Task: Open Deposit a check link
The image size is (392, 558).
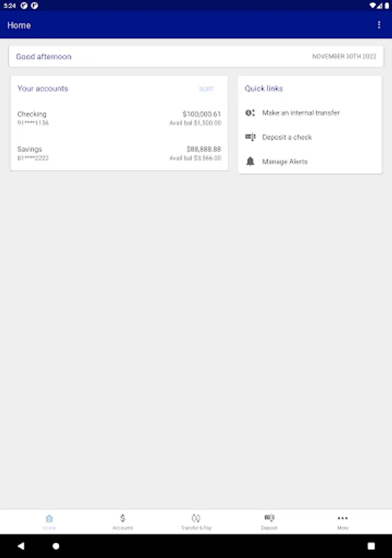Action: (x=287, y=137)
